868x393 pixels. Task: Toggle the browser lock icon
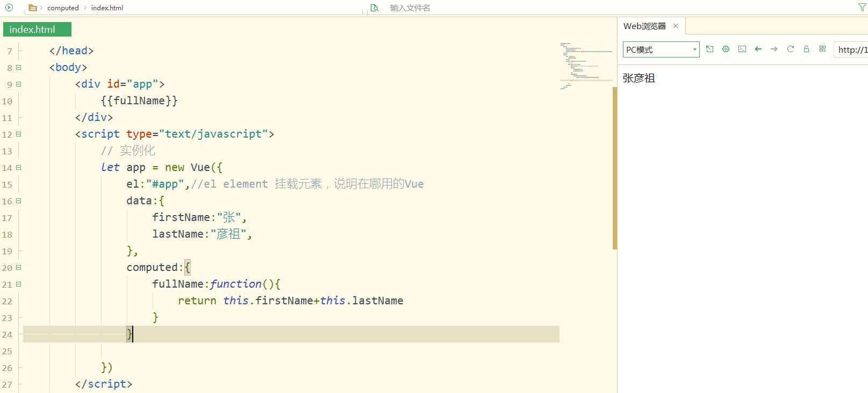pyautogui.click(x=806, y=49)
